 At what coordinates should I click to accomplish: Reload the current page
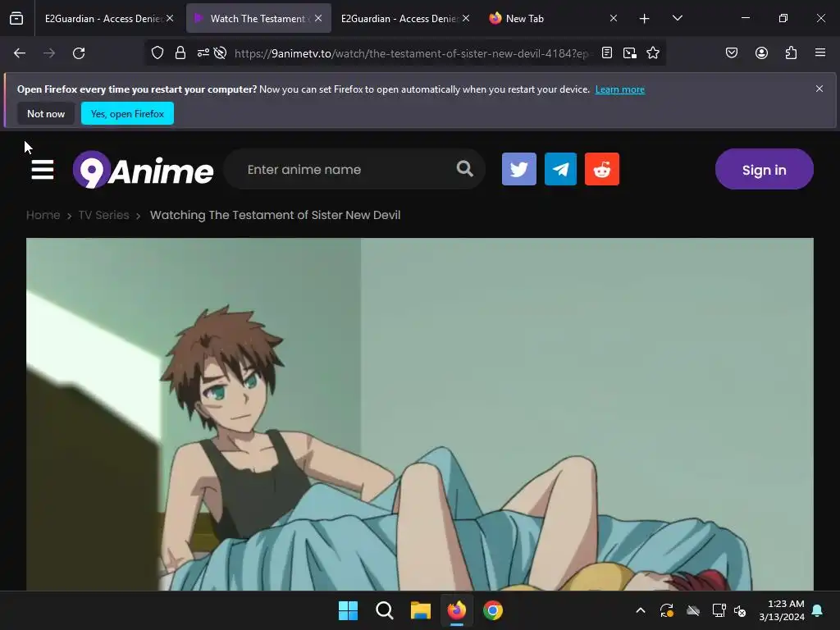coord(79,53)
